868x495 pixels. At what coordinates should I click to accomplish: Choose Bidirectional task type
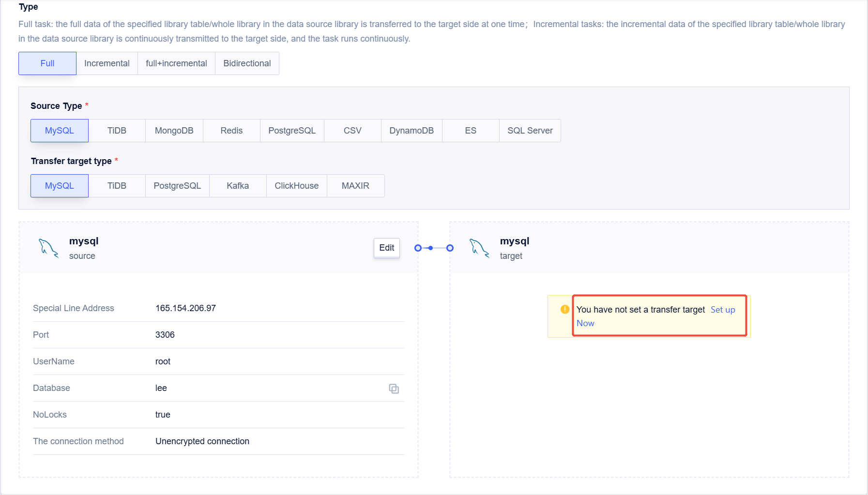pyautogui.click(x=247, y=63)
